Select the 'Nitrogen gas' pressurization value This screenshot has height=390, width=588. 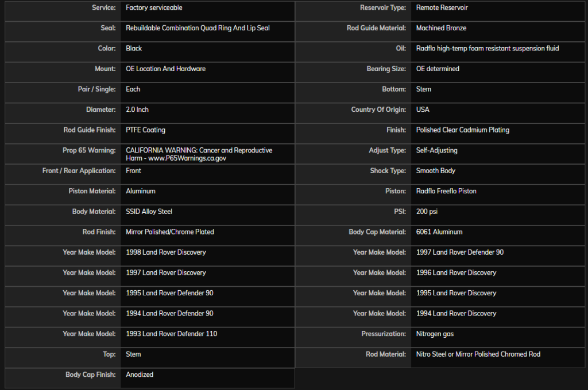435,333
